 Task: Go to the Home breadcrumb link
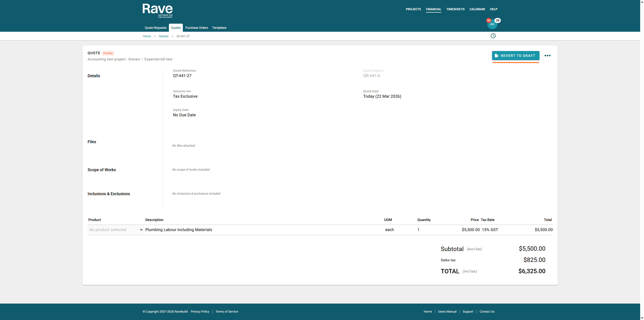click(147, 36)
